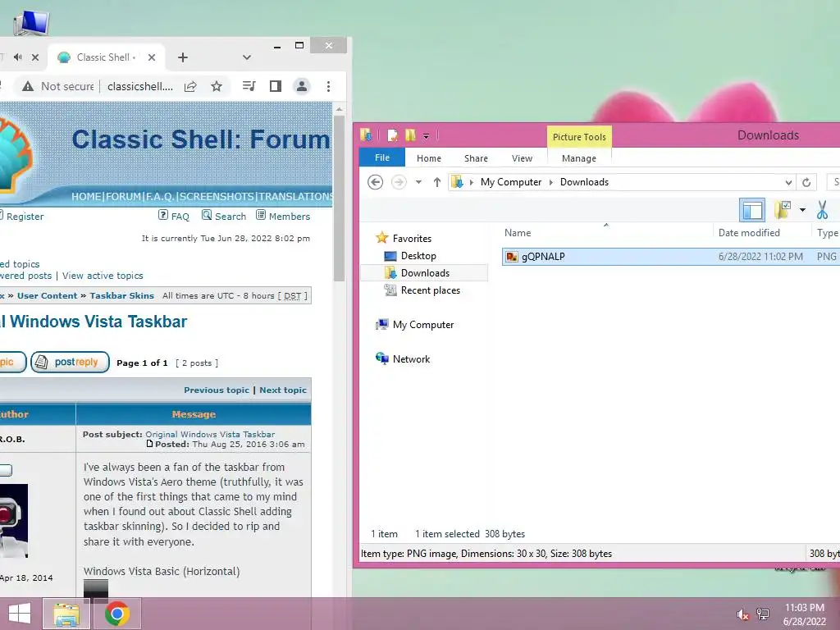This screenshot has height=630, width=840.
Task: Open the Manage ribbon tab
Action: click(x=579, y=158)
